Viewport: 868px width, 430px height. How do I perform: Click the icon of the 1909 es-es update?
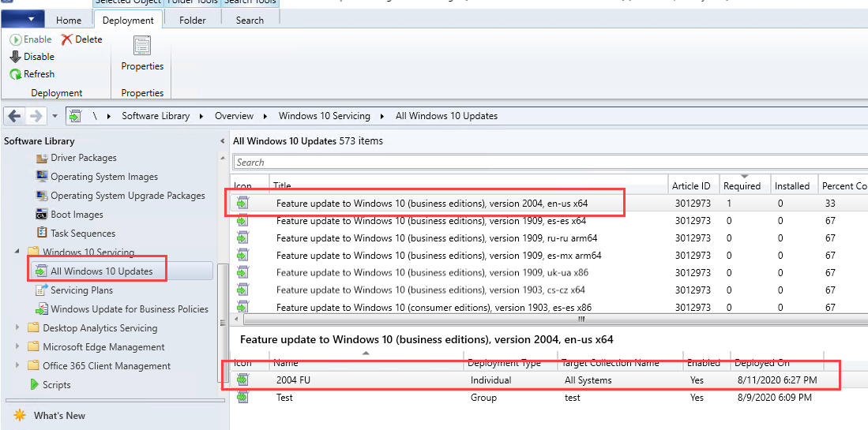tap(242, 221)
